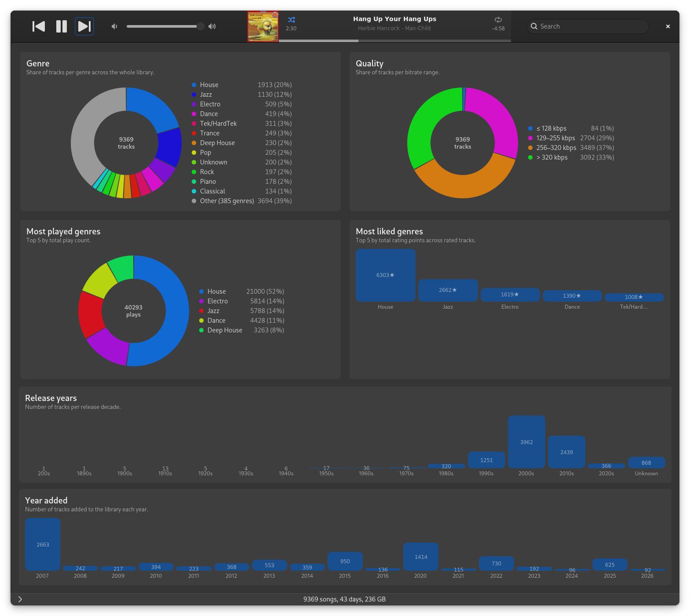Click the 2020 year added bar

coord(421,557)
